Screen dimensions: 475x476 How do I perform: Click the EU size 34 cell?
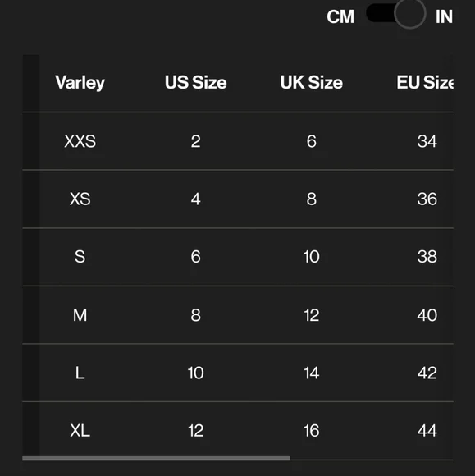[x=427, y=141]
